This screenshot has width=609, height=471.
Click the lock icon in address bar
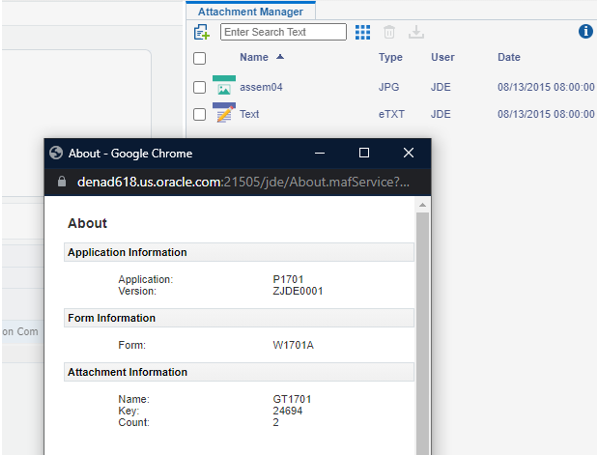[62, 181]
